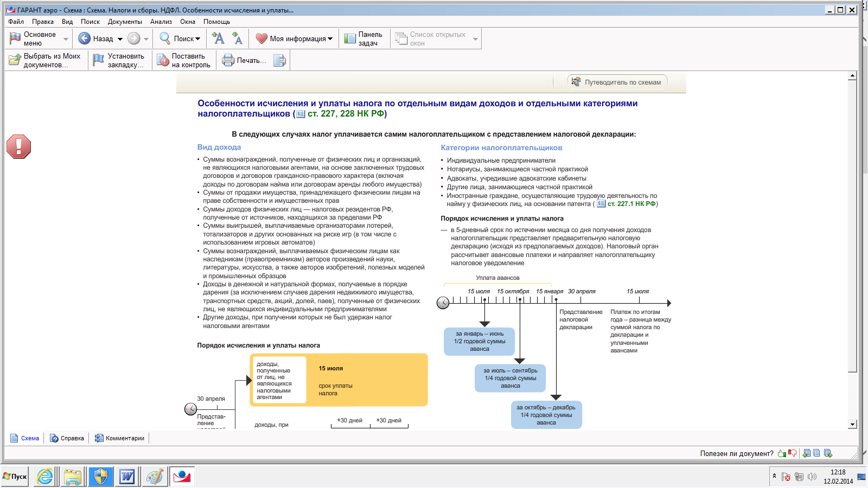Click the Вид дохода heading
868x488 pixels.
(x=219, y=147)
